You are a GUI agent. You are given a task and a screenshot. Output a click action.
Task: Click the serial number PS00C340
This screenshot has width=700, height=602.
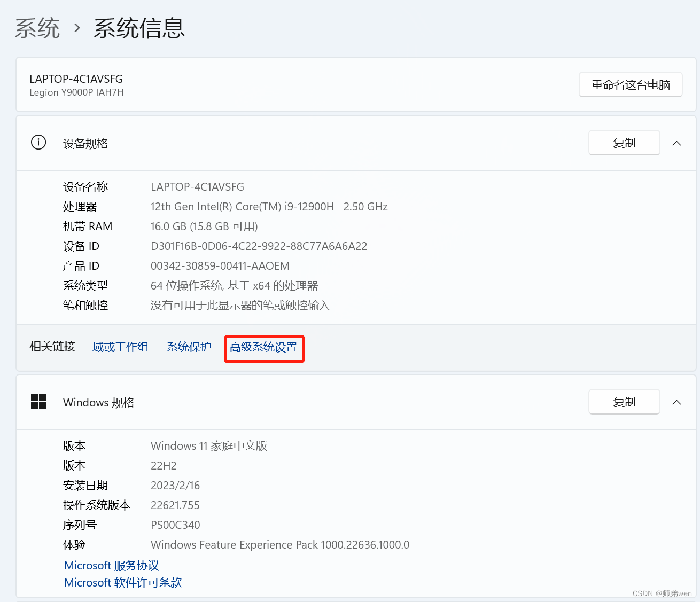click(175, 525)
